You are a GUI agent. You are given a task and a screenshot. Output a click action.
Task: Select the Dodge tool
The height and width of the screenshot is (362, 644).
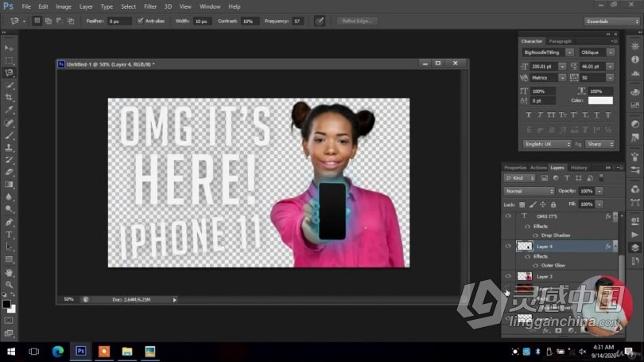point(9,209)
